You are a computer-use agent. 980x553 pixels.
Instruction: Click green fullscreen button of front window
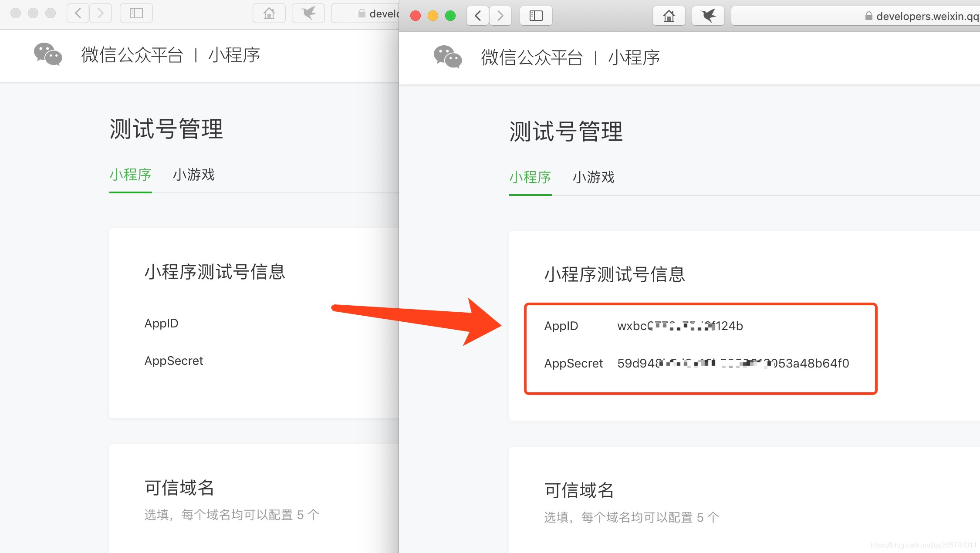point(450,16)
